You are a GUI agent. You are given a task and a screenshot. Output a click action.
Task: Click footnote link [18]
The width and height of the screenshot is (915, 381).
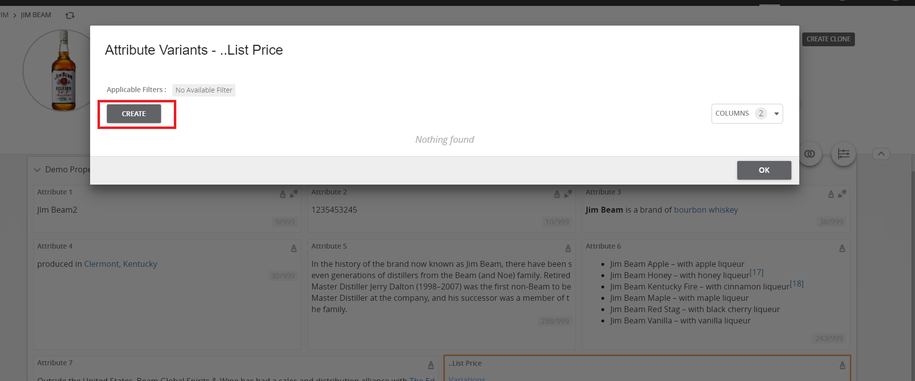coord(797,284)
